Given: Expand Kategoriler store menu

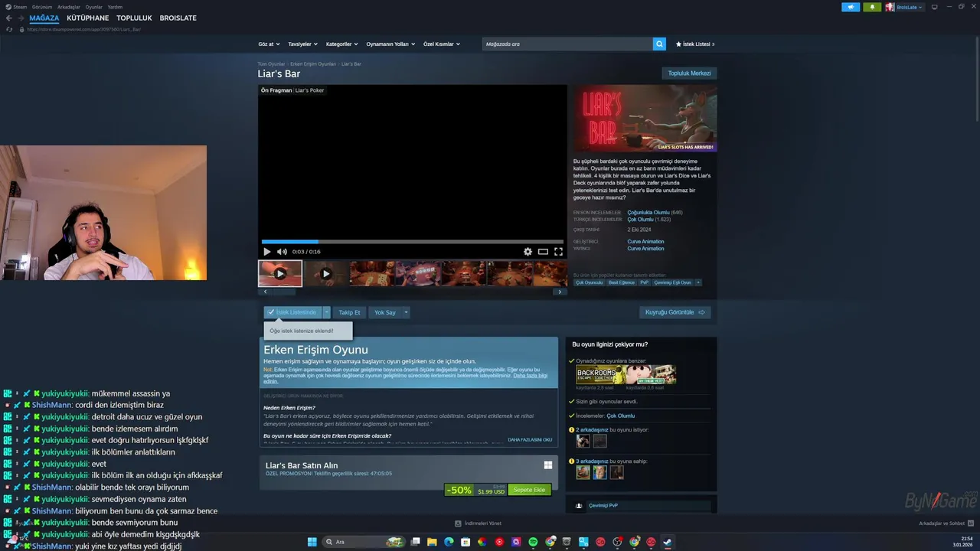Looking at the screenshot, I should coord(341,44).
